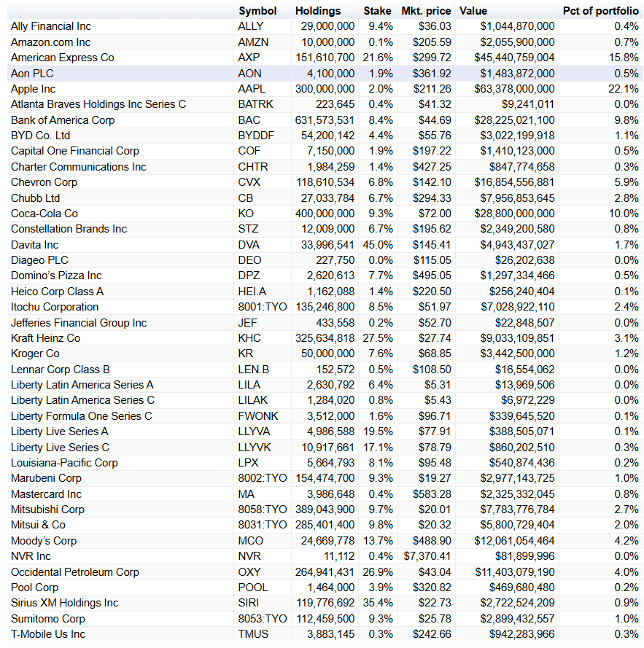Click the AMZN ticker symbol
Viewport: 644px width, 648px height.
click(x=253, y=42)
